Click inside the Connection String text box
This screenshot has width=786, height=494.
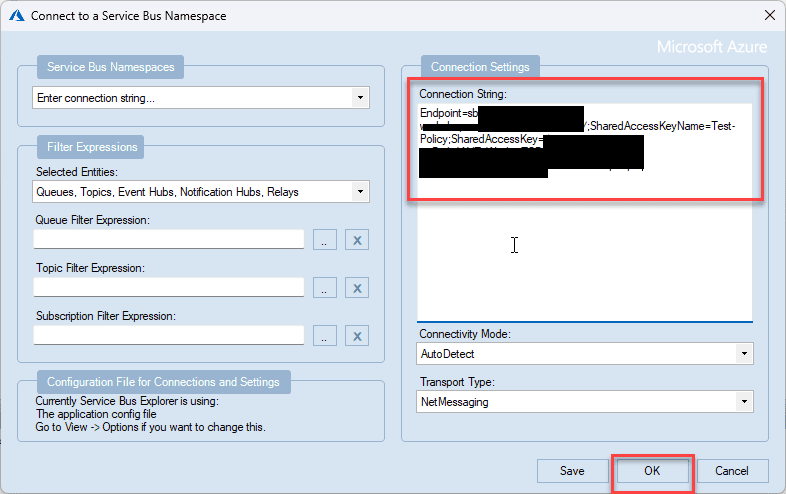coord(584,250)
